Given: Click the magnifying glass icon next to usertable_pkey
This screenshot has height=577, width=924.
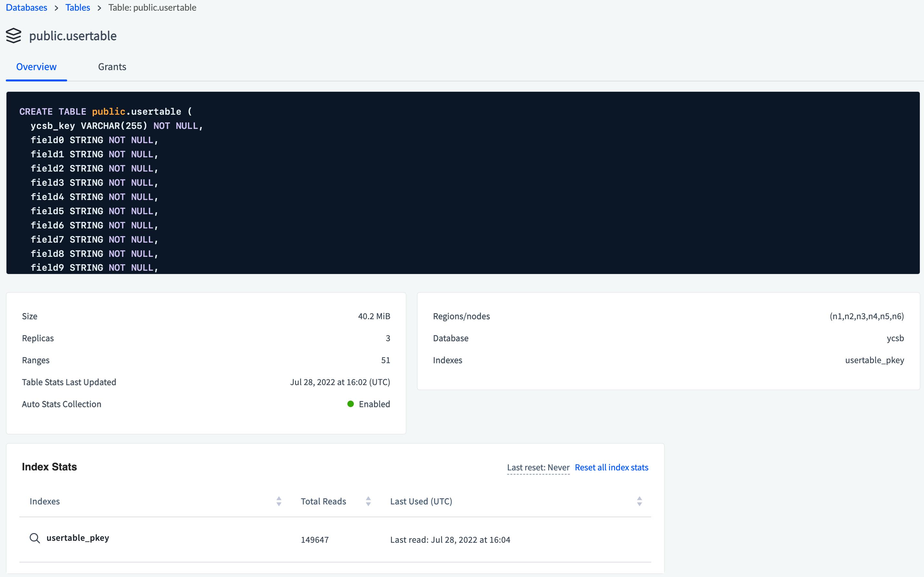Looking at the screenshot, I should pyautogui.click(x=35, y=538).
